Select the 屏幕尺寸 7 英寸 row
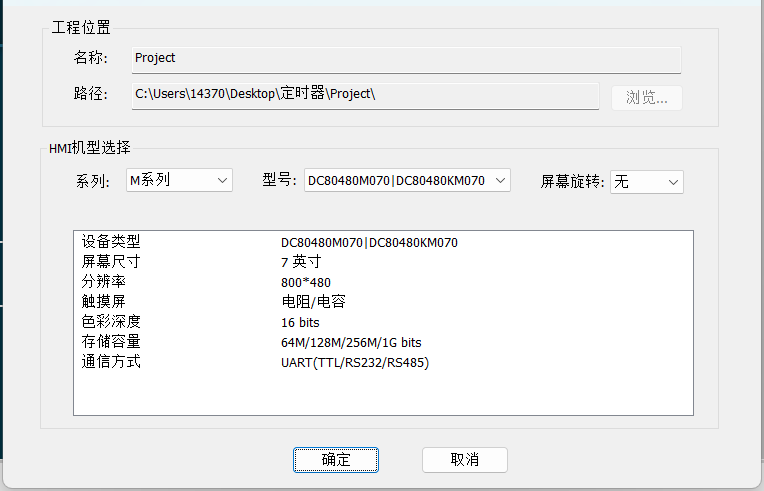764x491 pixels. tap(383, 262)
